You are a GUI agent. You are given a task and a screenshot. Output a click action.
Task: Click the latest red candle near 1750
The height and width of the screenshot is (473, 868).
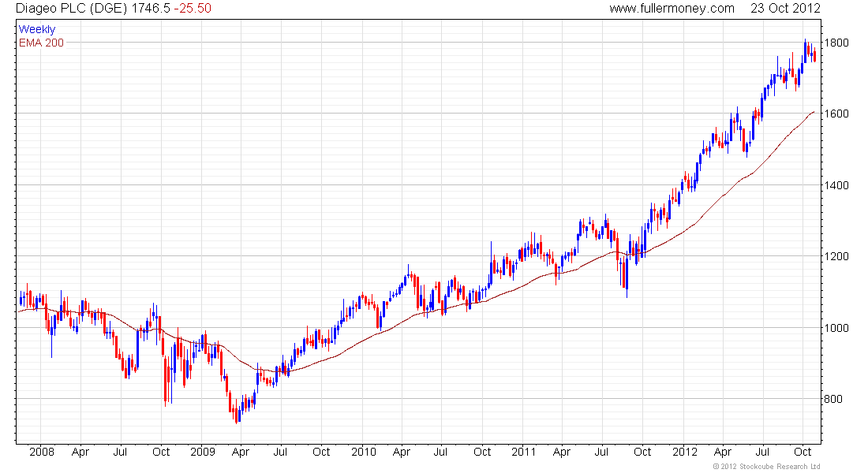814,55
